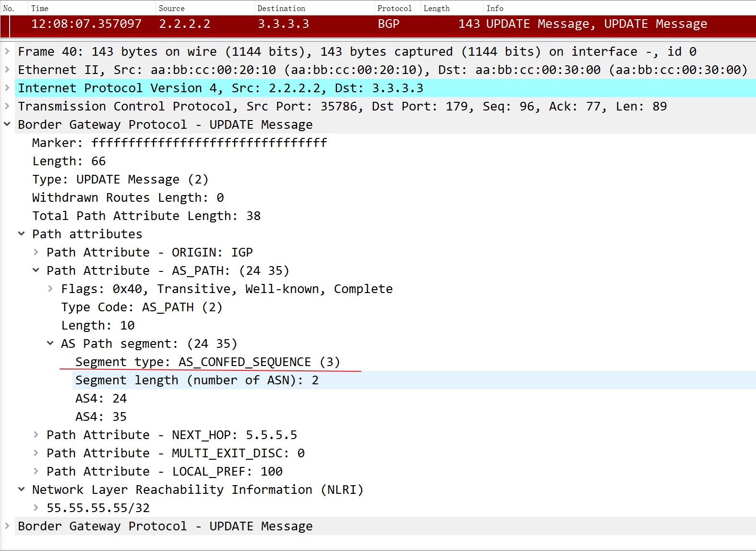Expand the last Border Gateway Protocol UPDATE Message
This screenshot has height=551, width=756.
(x=7, y=526)
